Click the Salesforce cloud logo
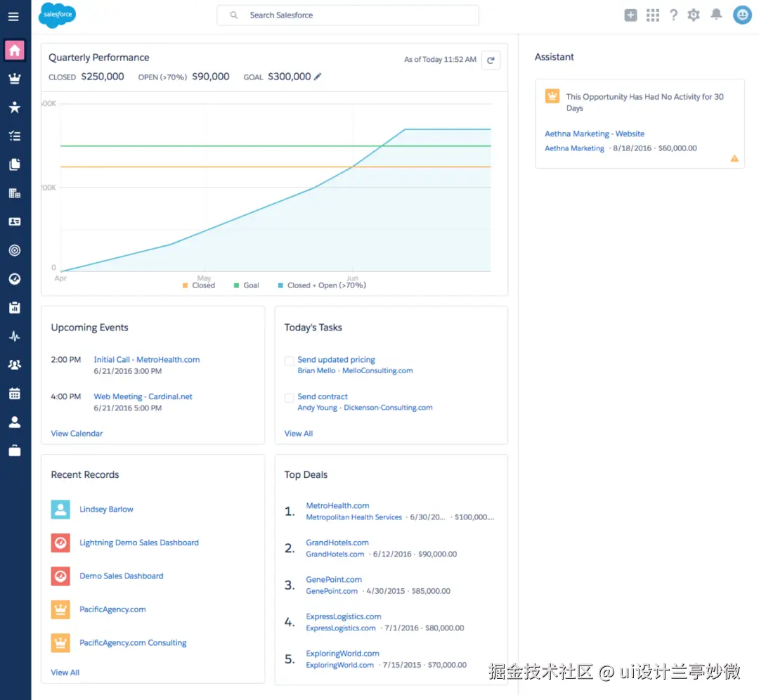759x700 pixels. (x=57, y=15)
